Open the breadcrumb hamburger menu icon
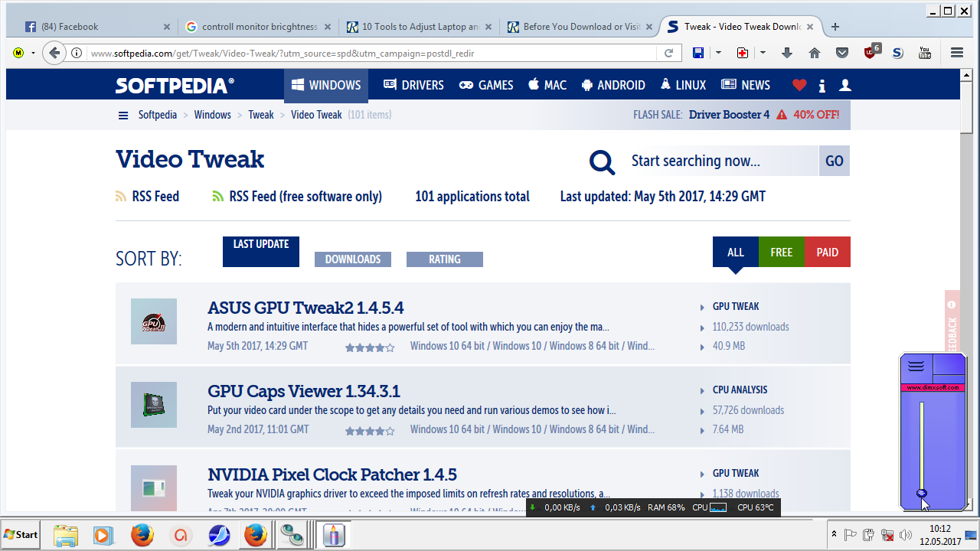Image resolution: width=980 pixels, height=551 pixels. click(123, 116)
